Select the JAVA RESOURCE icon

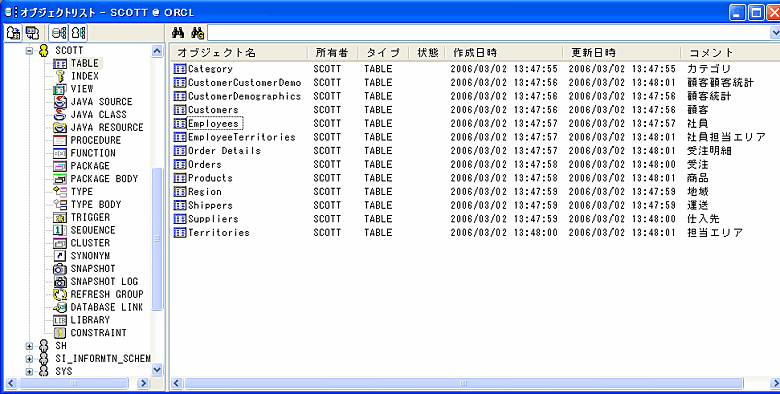60,128
